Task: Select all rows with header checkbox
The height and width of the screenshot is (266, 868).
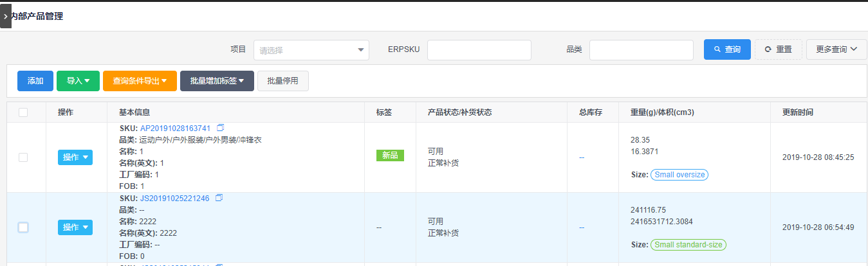Action: coord(23,112)
